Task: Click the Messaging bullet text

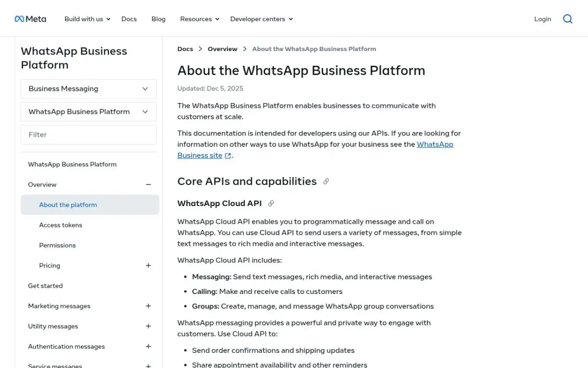Action: 312,277
